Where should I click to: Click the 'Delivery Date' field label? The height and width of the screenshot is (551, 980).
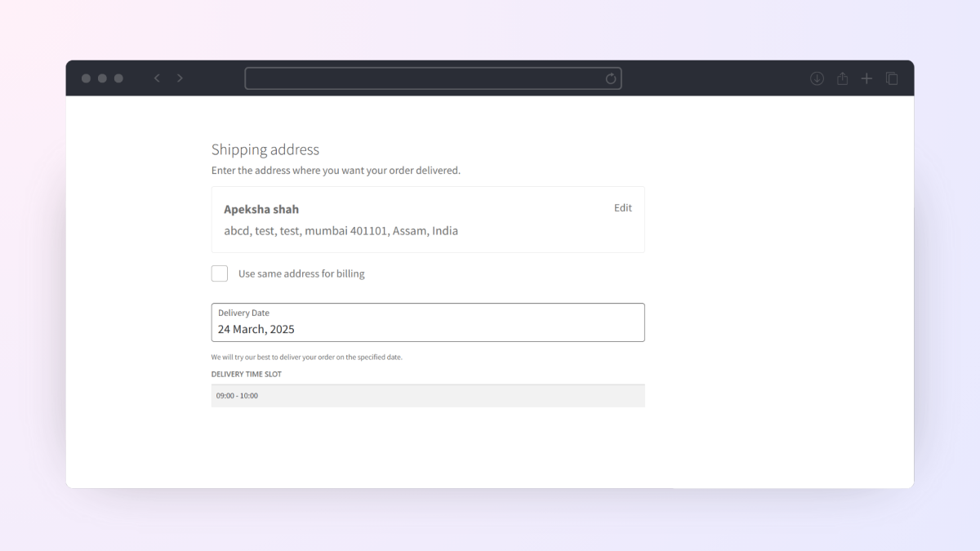243,313
